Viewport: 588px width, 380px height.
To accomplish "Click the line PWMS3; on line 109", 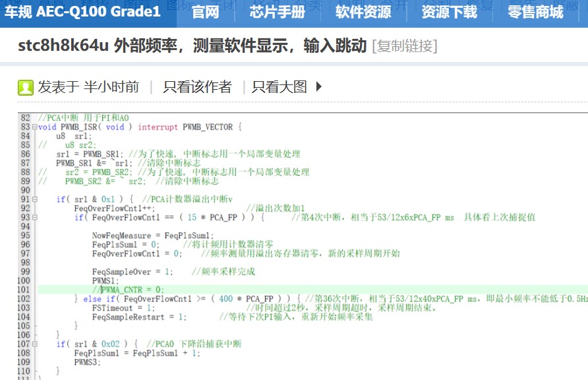I will pyautogui.click(x=88, y=362).
